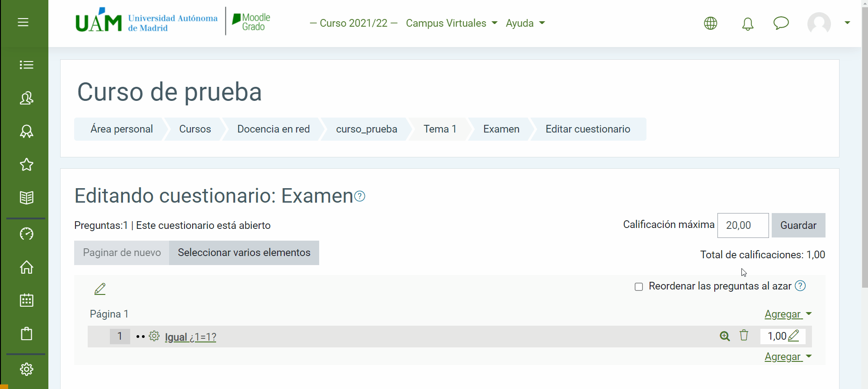Click the calendar icon in sidebar
The width and height of the screenshot is (868, 389).
pos(26,300)
